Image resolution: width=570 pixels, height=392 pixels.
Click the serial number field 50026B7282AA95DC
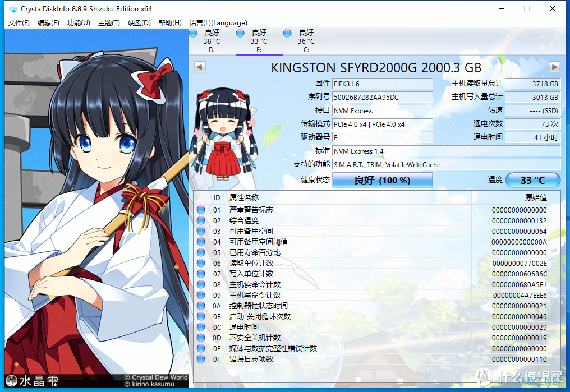[x=383, y=98]
